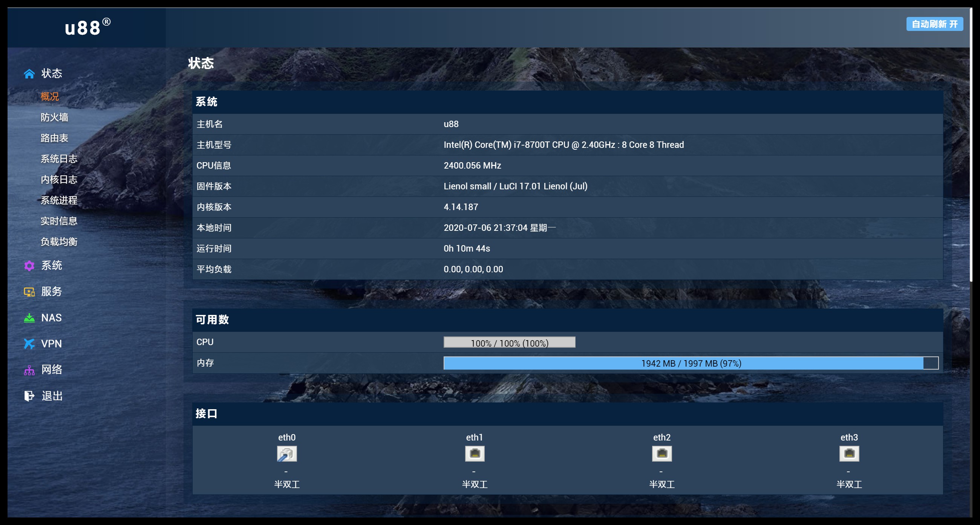Click the eth2 port icon
The image size is (980, 525).
click(661, 454)
